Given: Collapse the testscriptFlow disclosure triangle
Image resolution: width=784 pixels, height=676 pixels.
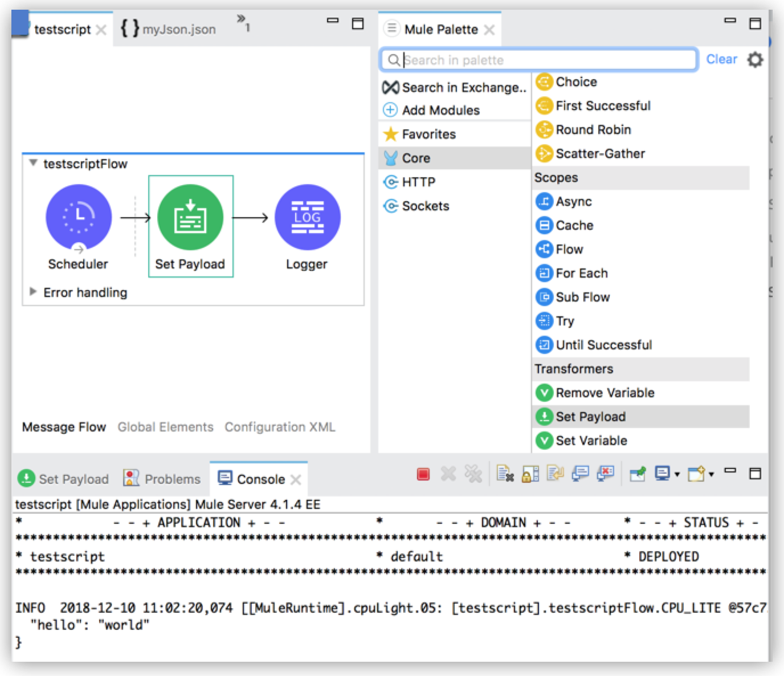Looking at the screenshot, I should point(34,164).
